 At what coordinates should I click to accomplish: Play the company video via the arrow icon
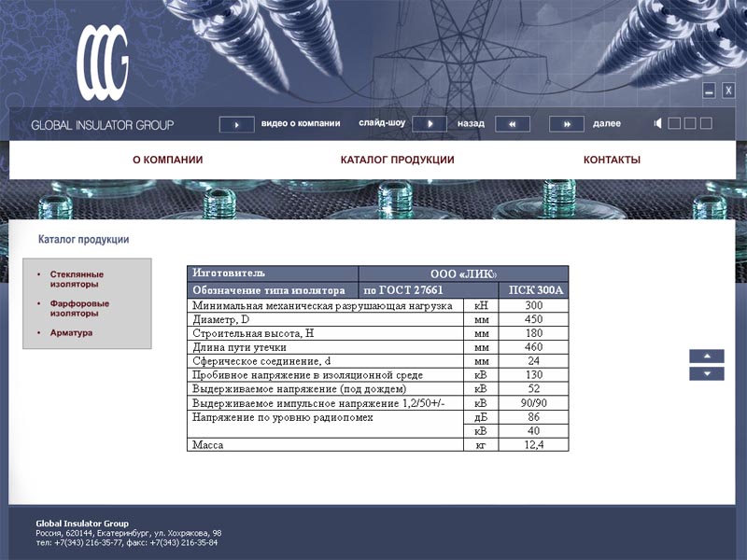point(239,121)
